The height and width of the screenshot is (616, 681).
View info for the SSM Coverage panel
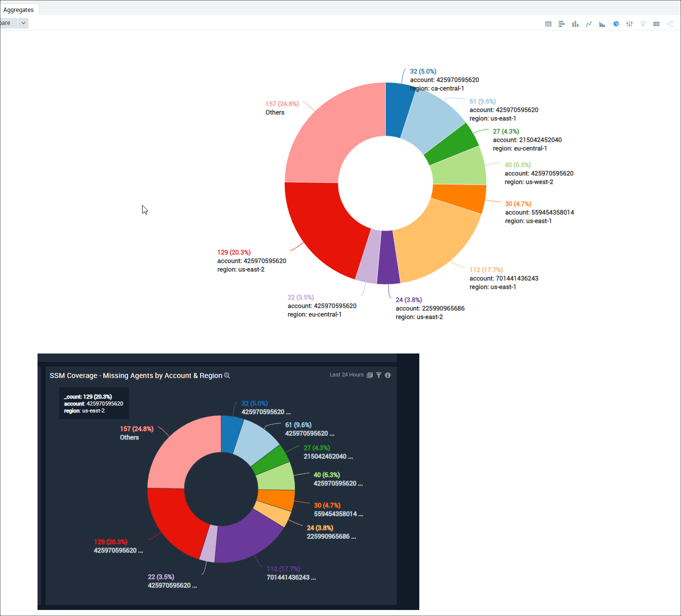pos(388,375)
